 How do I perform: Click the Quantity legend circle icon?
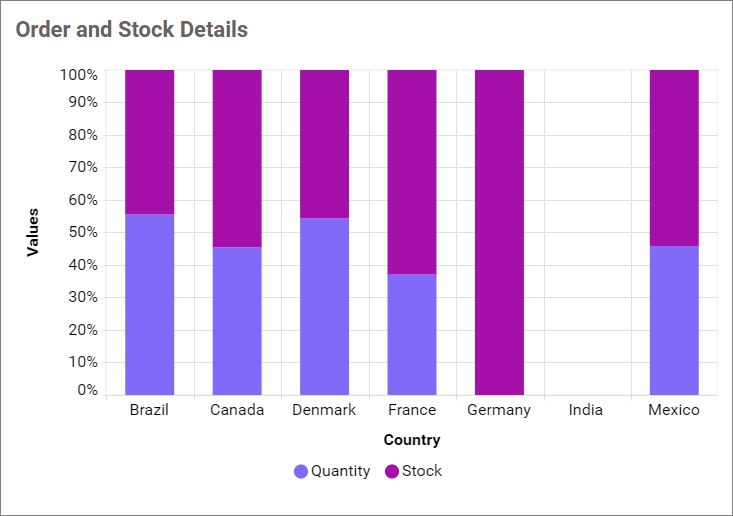[x=301, y=471]
